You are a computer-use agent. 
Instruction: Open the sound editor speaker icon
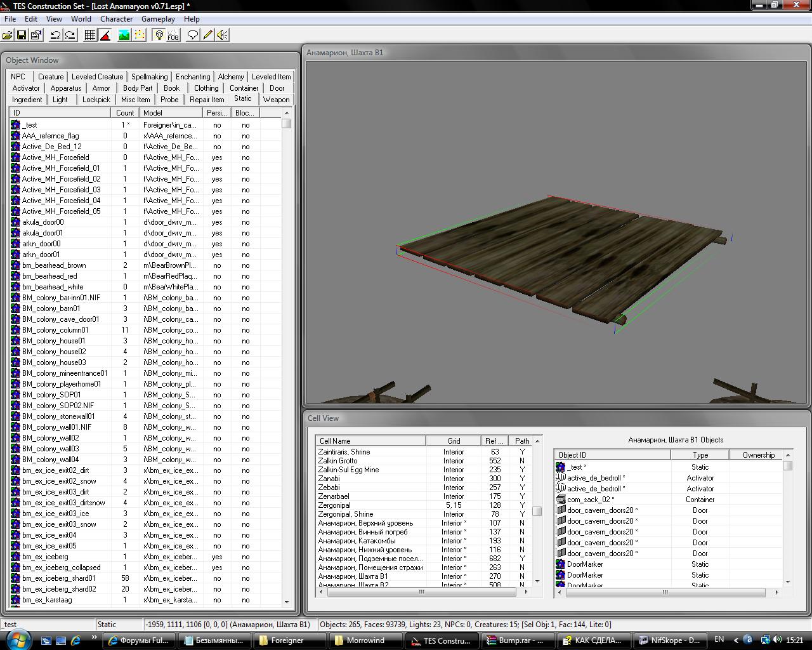tap(222, 36)
